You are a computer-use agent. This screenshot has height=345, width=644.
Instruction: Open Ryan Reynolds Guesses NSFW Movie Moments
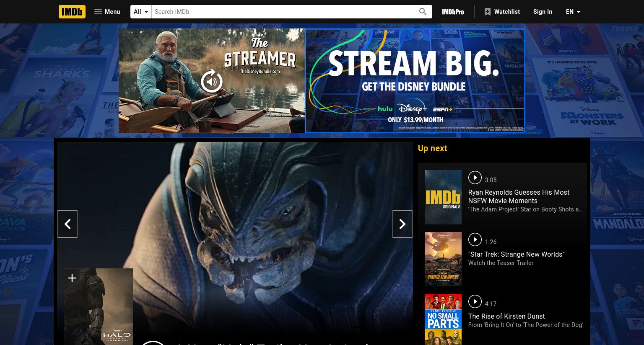pos(519,196)
